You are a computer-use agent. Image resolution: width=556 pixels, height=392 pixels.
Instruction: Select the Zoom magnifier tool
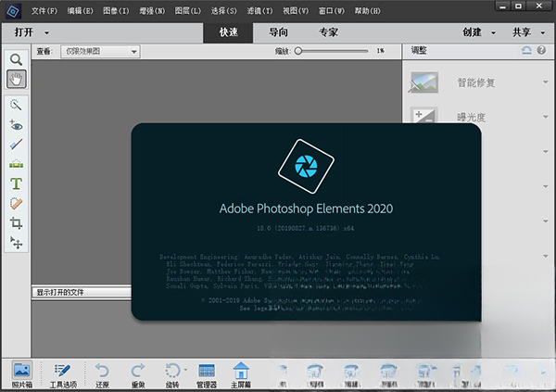tap(16, 59)
